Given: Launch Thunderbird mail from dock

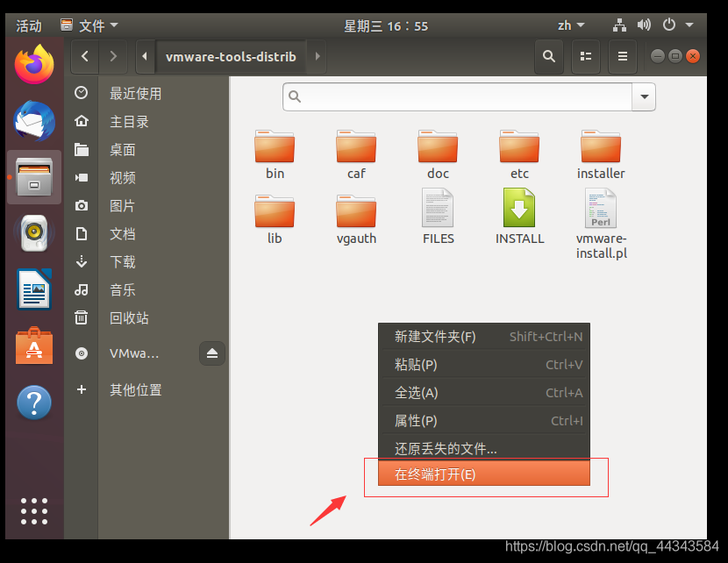Looking at the screenshot, I should coord(34,121).
